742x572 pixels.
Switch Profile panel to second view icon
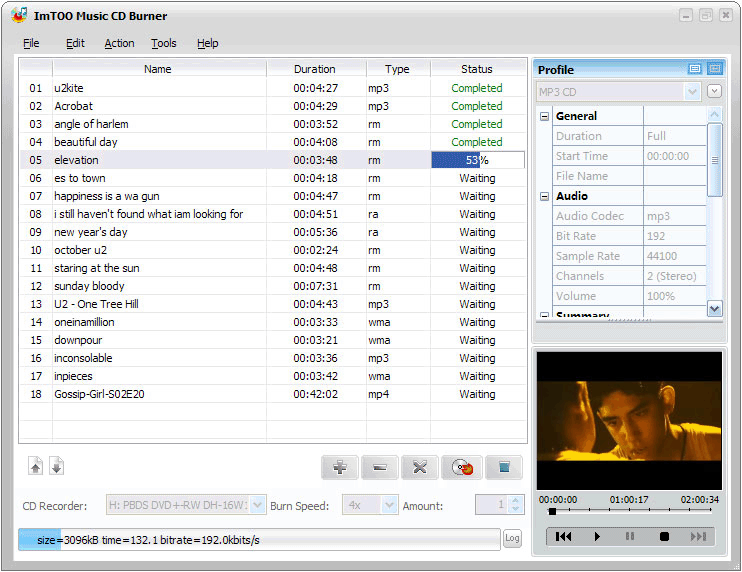tap(715, 69)
